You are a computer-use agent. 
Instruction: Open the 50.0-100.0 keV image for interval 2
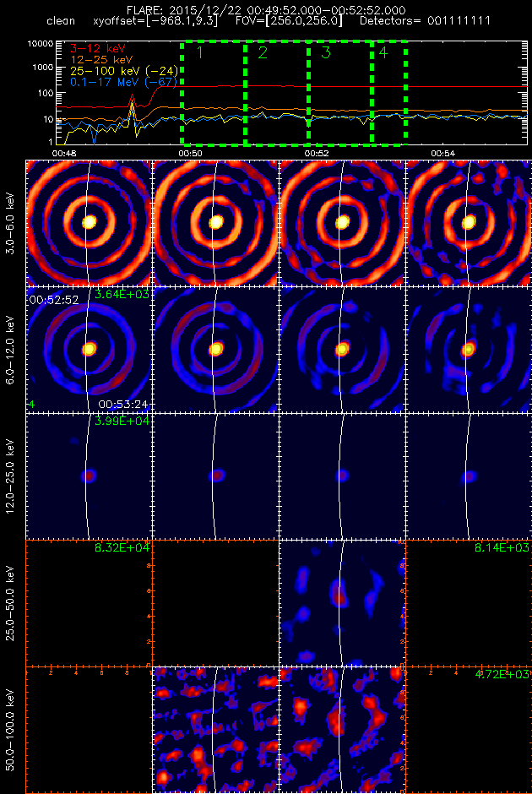[x=215, y=729]
